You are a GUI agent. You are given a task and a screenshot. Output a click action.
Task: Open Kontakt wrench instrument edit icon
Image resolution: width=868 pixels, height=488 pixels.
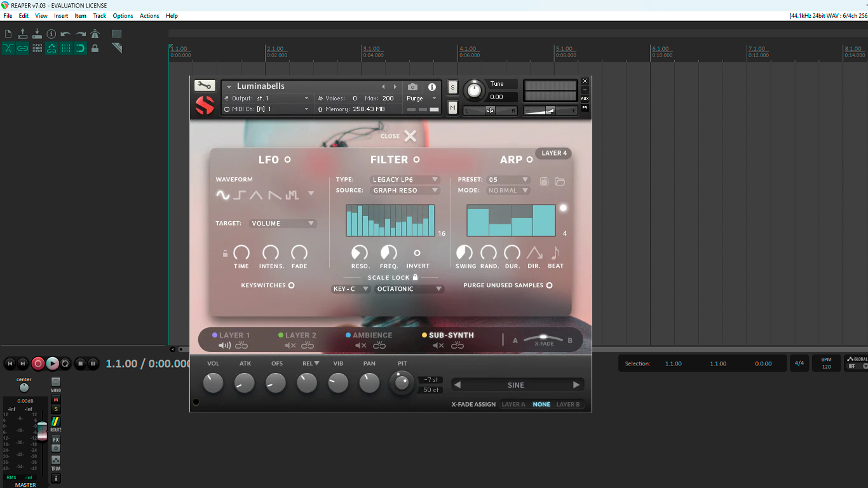pyautogui.click(x=205, y=86)
